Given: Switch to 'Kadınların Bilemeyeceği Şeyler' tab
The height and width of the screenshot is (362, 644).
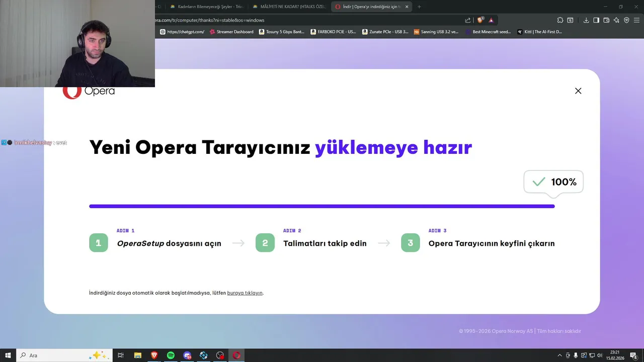Looking at the screenshot, I should click(207, 7).
